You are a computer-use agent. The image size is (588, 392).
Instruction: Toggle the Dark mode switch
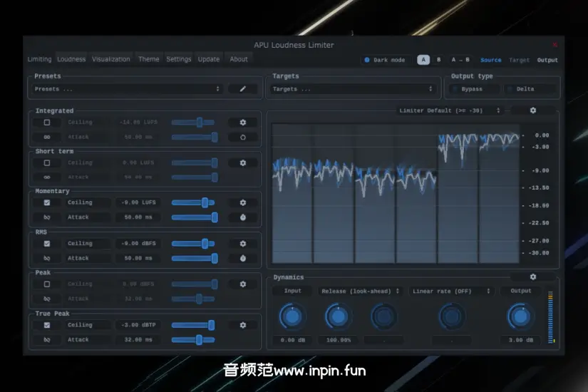click(x=368, y=60)
